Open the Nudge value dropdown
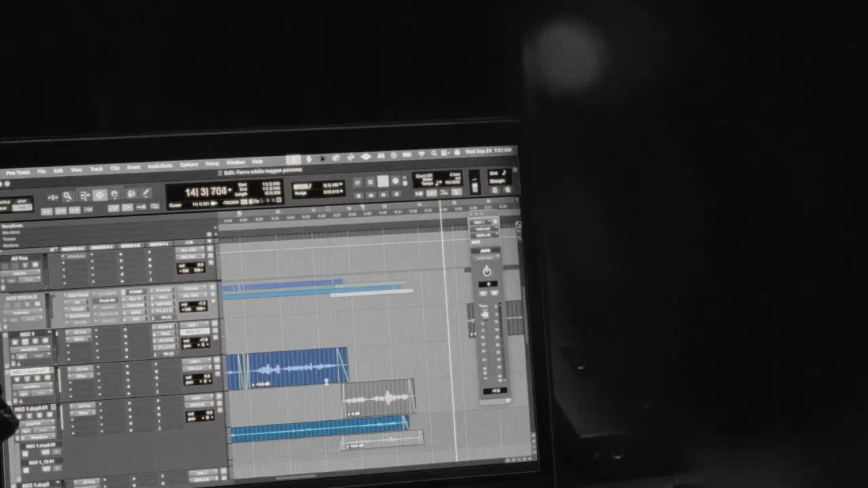The image size is (868, 488). [x=340, y=192]
